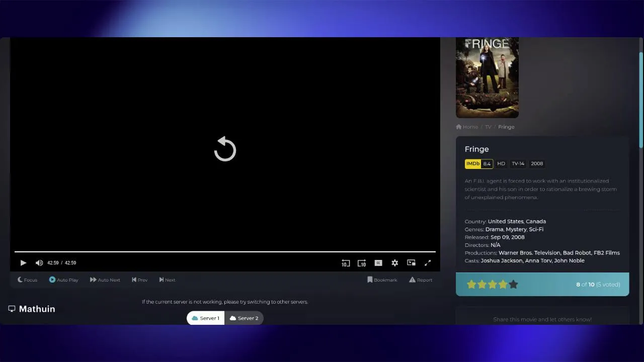Open Warner Bros. Television production link
The height and width of the screenshot is (362, 644).
click(529, 253)
